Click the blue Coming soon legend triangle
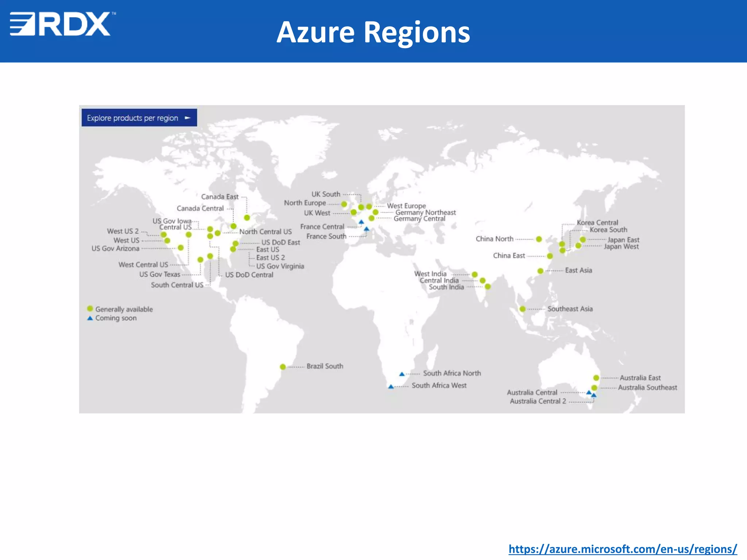This screenshot has width=747, height=560. [90, 318]
